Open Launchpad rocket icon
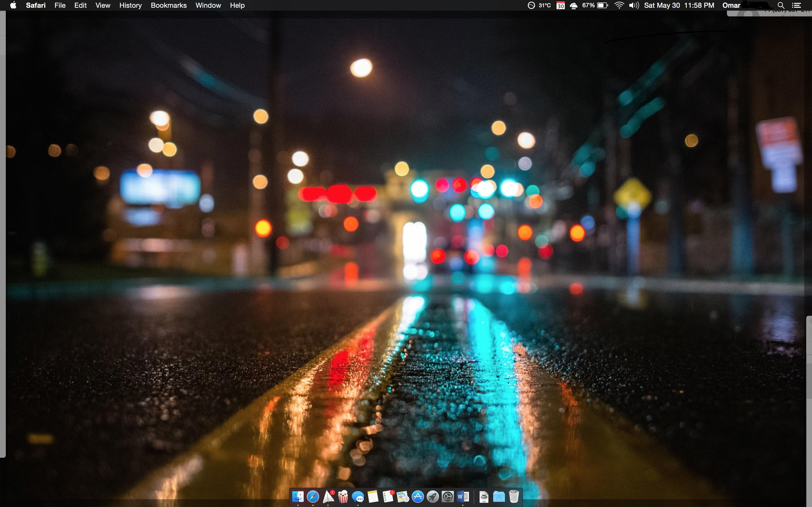Screen dimensions: 812x507 click(x=433, y=497)
